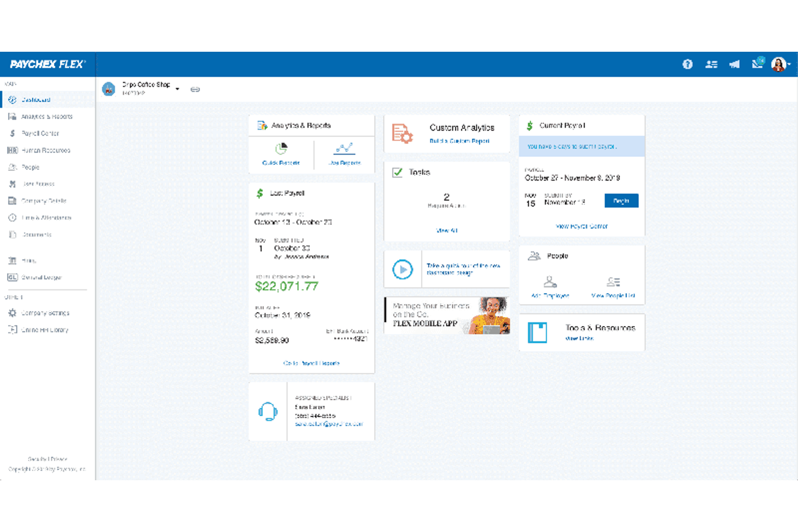The height and width of the screenshot is (532, 798).
Task: Click the megaphone announcements icon
Action: [734, 64]
